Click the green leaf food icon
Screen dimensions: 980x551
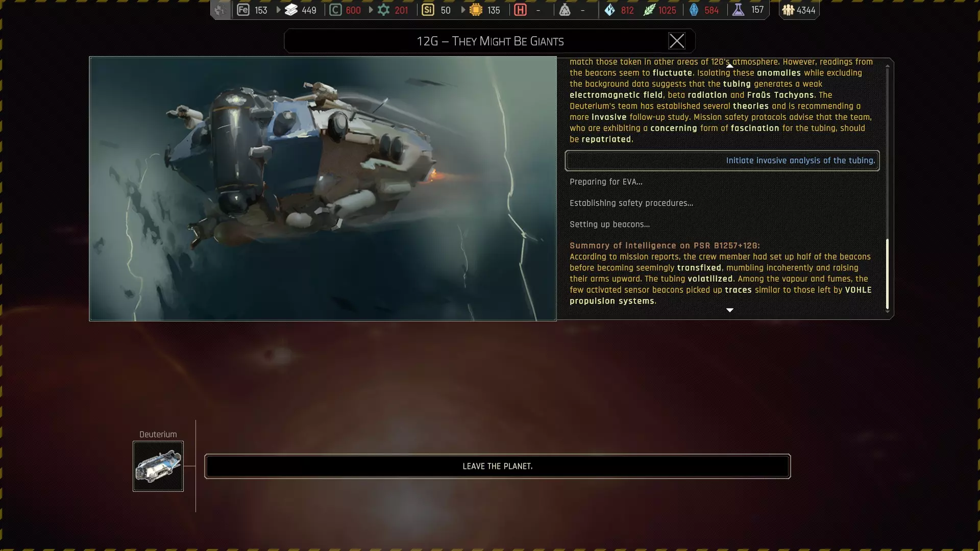(x=649, y=10)
